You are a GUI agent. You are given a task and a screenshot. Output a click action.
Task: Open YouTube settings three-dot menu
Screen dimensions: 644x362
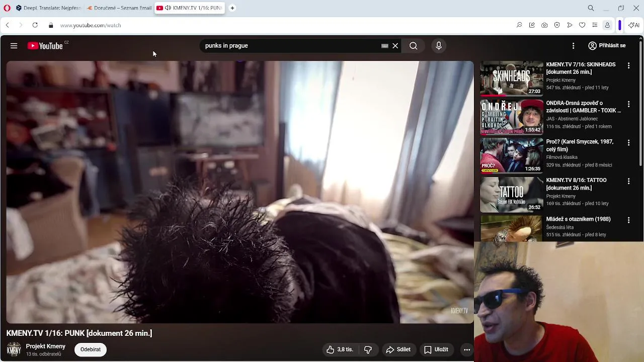573,46
